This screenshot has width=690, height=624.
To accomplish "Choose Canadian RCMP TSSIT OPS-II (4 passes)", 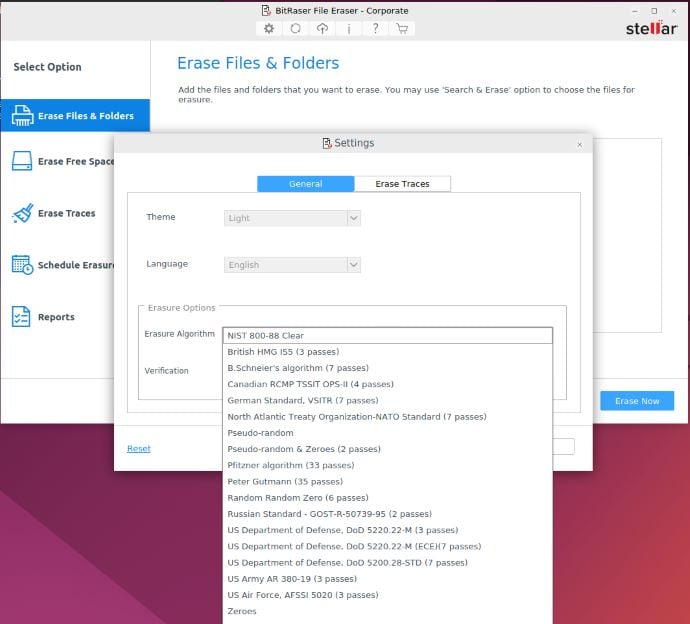I will [387, 384].
